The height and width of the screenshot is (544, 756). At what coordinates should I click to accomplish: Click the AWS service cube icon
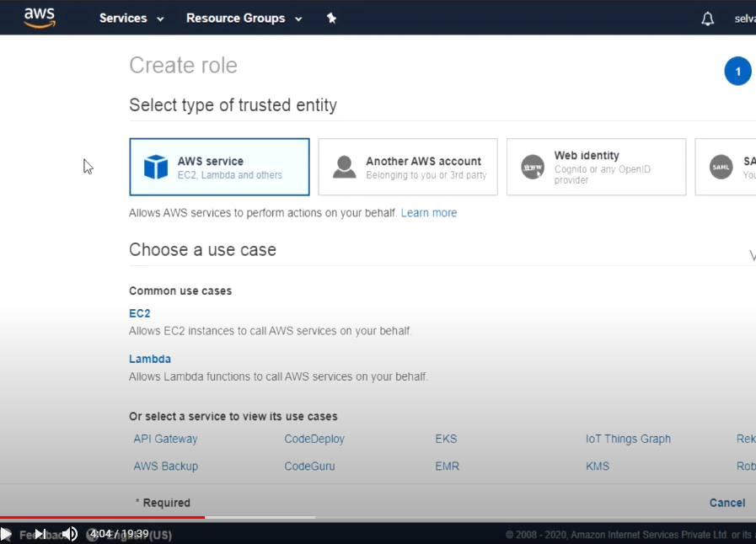(156, 167)
